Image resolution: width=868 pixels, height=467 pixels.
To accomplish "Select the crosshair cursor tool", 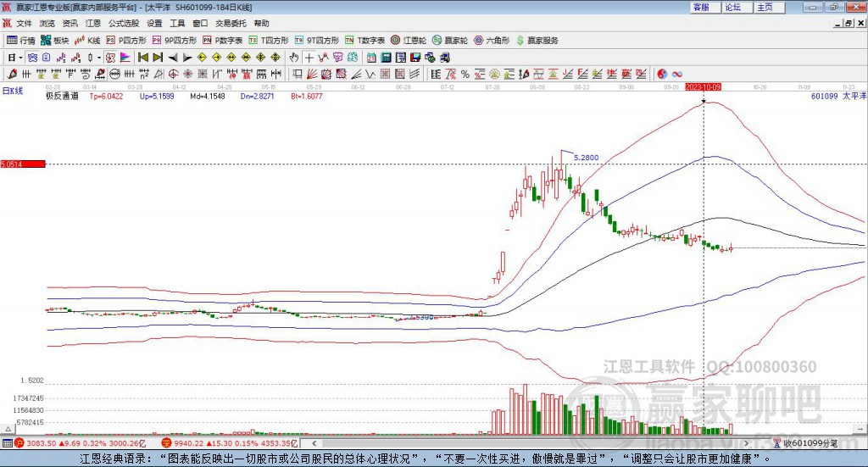I will point(309,58).
